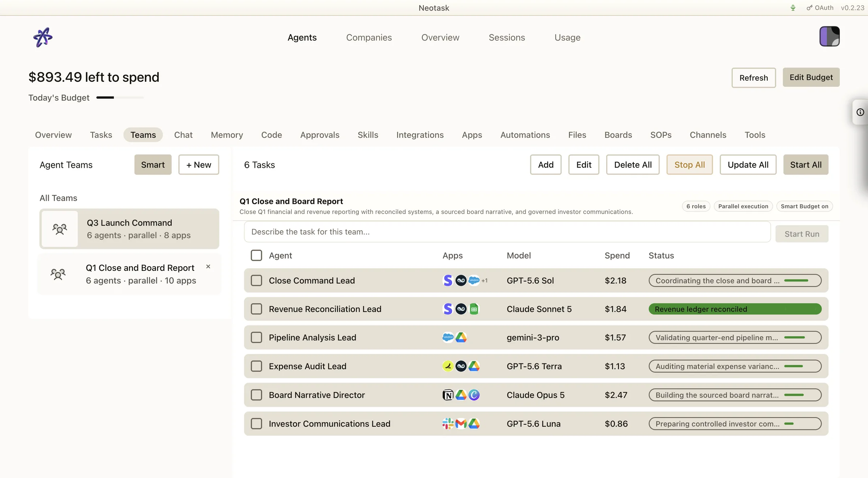Click the Start All button
The width and height of the screenshot is (868, 478).
click(806, 165)
